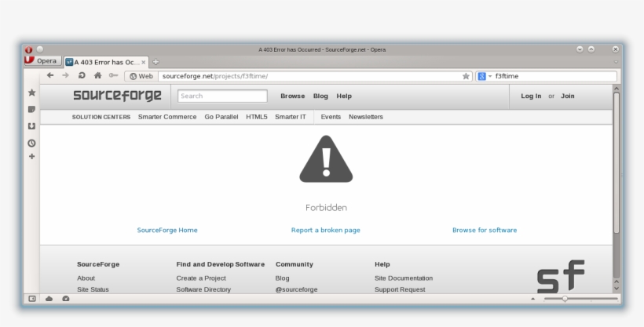This screenshot has height=327, width=644.
Task: Open Go Parallel solution center
Action: (221, 117)
